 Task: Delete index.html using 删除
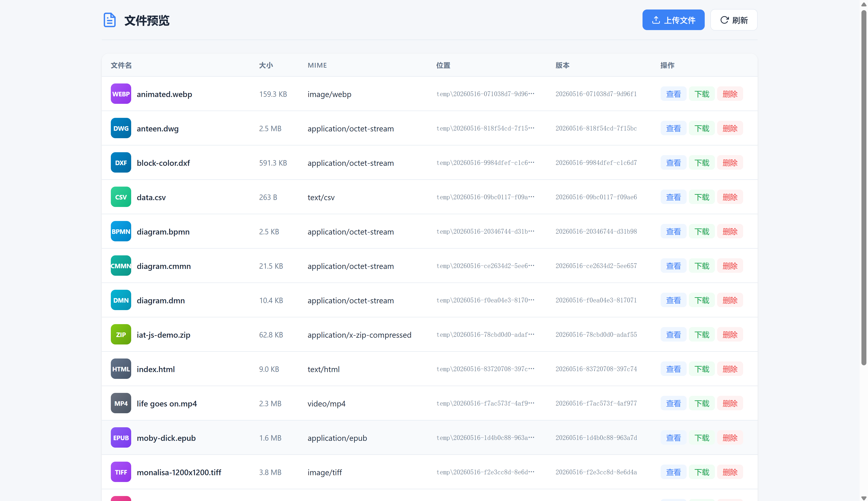tap(730, 369)
